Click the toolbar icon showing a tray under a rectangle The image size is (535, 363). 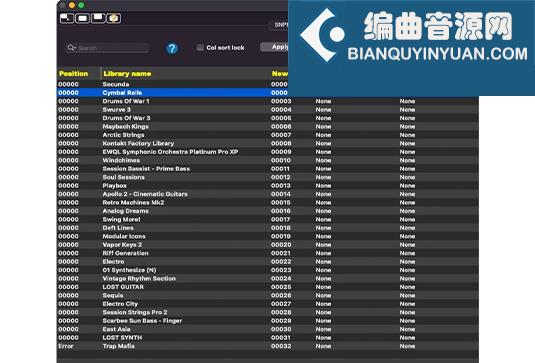(x=98, y=18)
